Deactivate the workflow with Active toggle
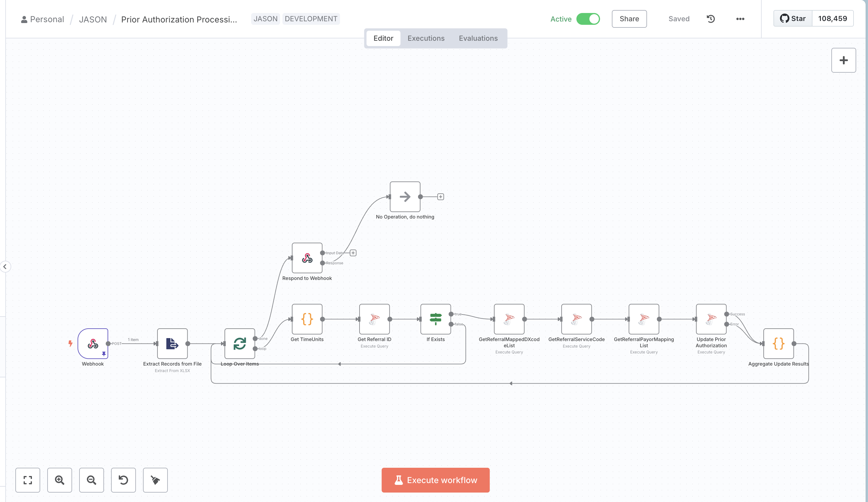 589,19
